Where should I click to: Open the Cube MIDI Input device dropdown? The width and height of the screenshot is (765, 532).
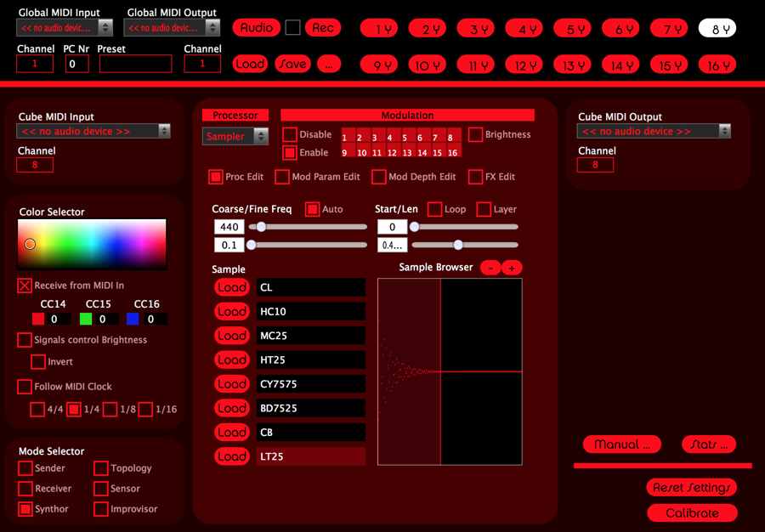[x=93, y=131]
